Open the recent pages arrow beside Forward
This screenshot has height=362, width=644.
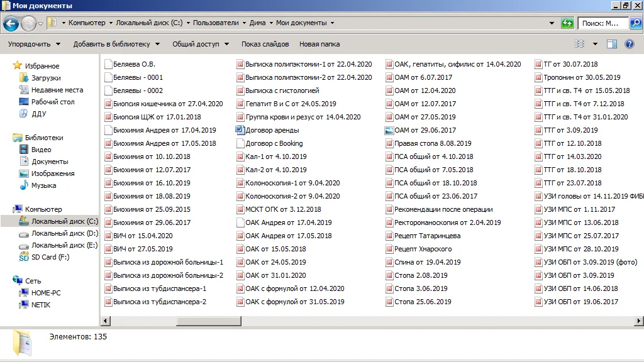(40, 24)
